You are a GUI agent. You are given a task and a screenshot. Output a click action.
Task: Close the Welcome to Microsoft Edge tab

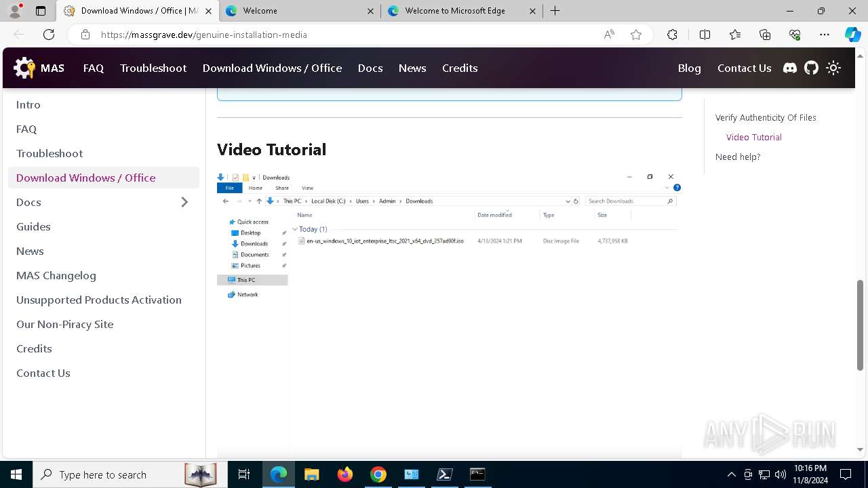click(532, 11)
